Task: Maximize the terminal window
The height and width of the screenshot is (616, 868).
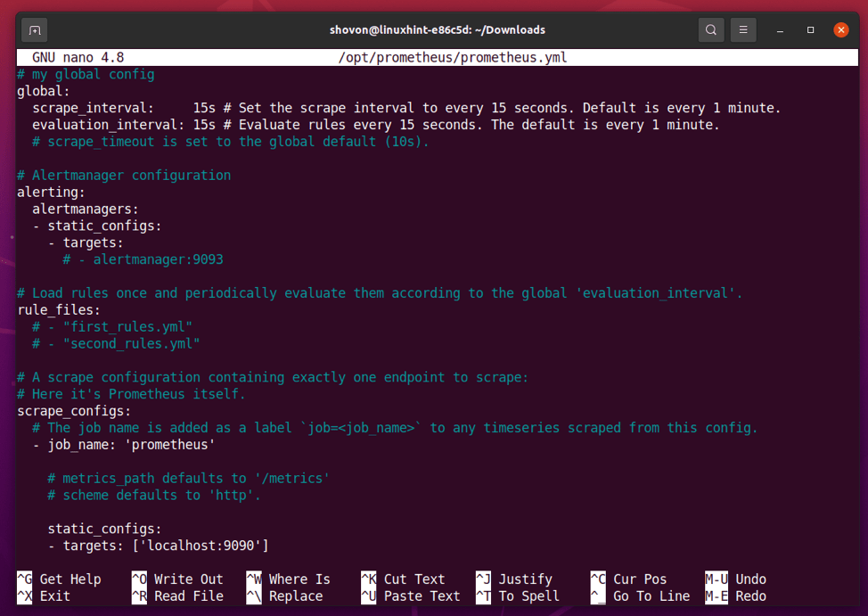Action: [x=810, y=30]
